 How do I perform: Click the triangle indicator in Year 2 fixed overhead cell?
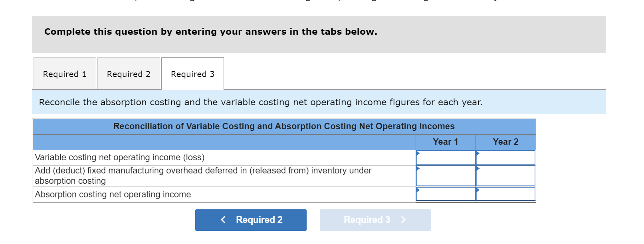478,169
